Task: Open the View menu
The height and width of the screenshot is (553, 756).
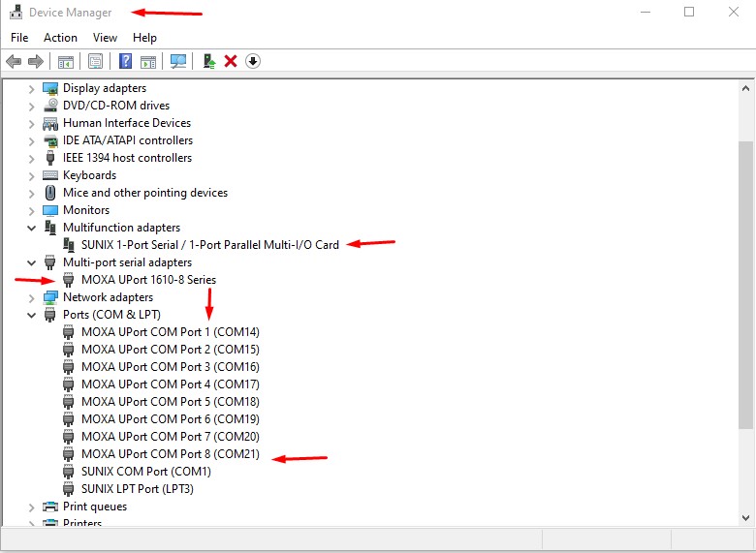Action: tap(105, 38)
